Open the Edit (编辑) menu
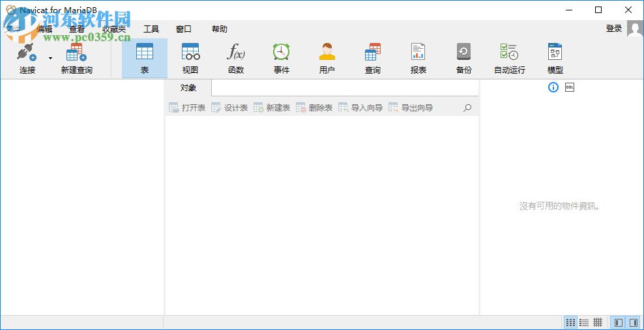The image size is (644, 330). pos(44,29)
